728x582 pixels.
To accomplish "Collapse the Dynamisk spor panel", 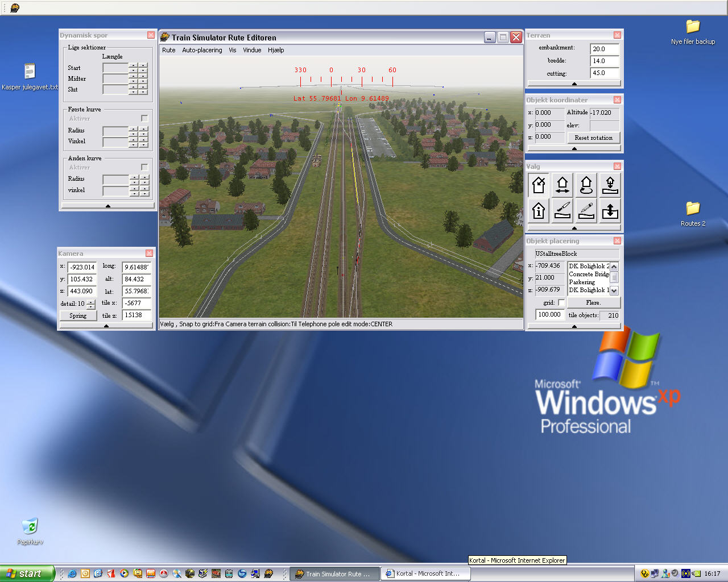I will point(107,206).
